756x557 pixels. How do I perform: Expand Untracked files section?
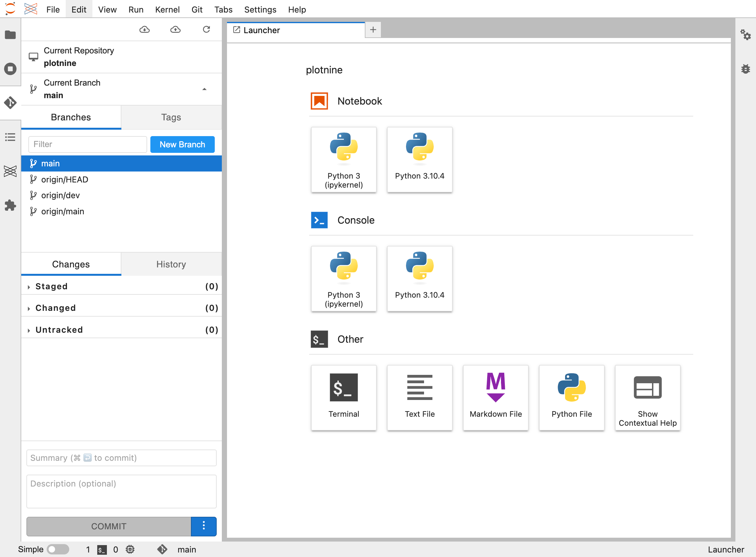(x=31, y=330)
